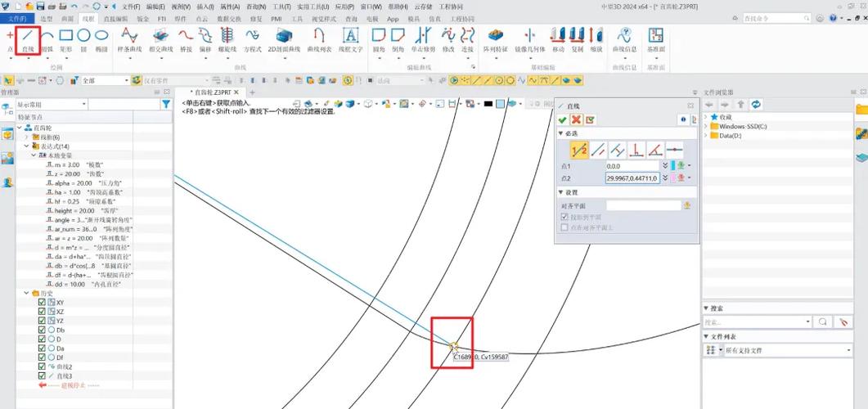Uncheck the XY plane visibility checkbox
868x409 pixels.
coord(42,303)
